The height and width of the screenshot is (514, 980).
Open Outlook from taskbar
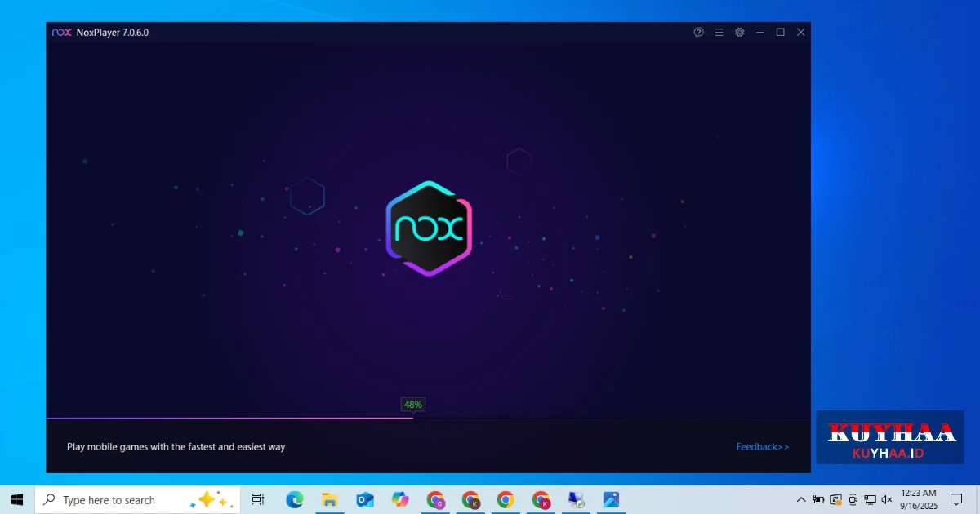365,499
